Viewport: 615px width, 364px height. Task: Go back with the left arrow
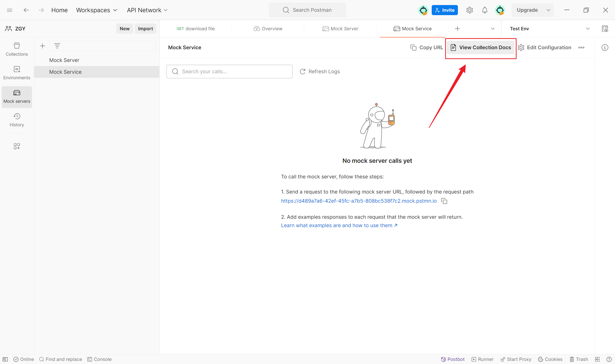tap(26, 10)
